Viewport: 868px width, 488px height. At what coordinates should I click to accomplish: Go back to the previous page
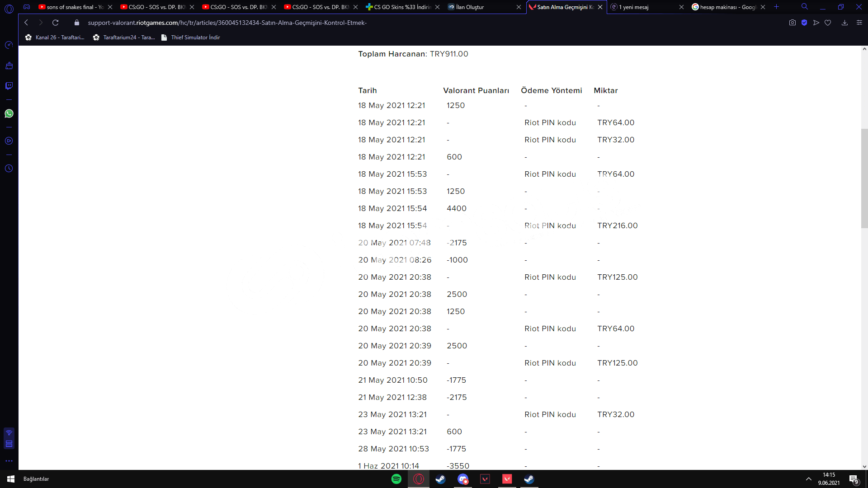point(26,23)
